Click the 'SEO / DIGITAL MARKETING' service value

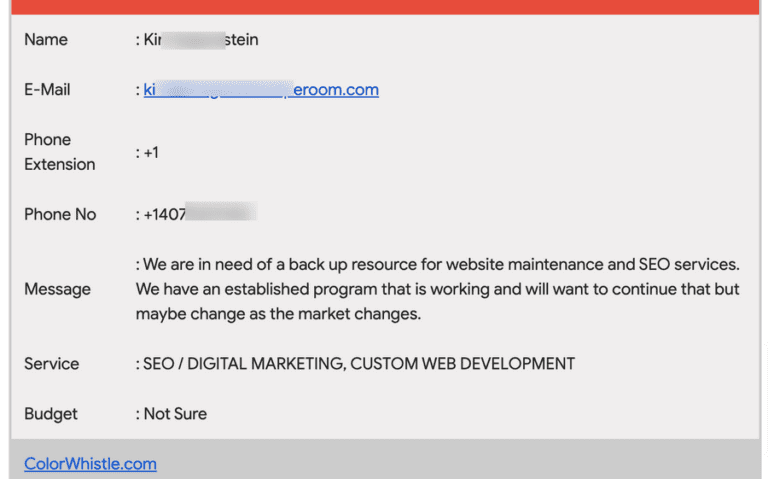pyautogui.click(x=359, y=363)
